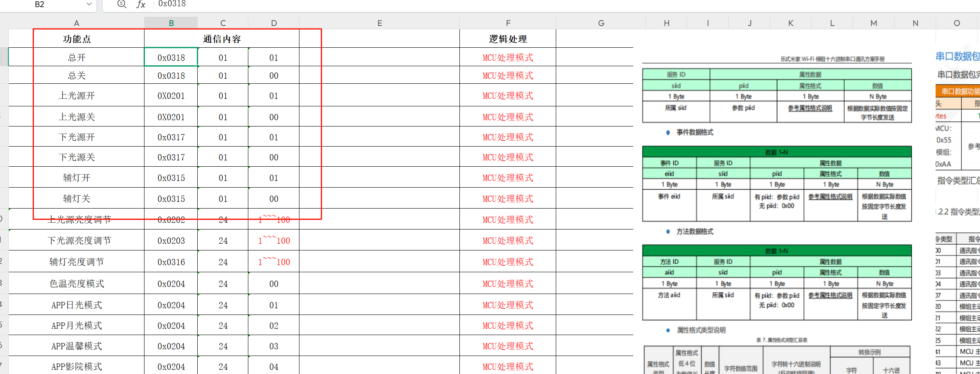Click the 表 7. 属性格式类型汇总表 caption

[781, 340]
